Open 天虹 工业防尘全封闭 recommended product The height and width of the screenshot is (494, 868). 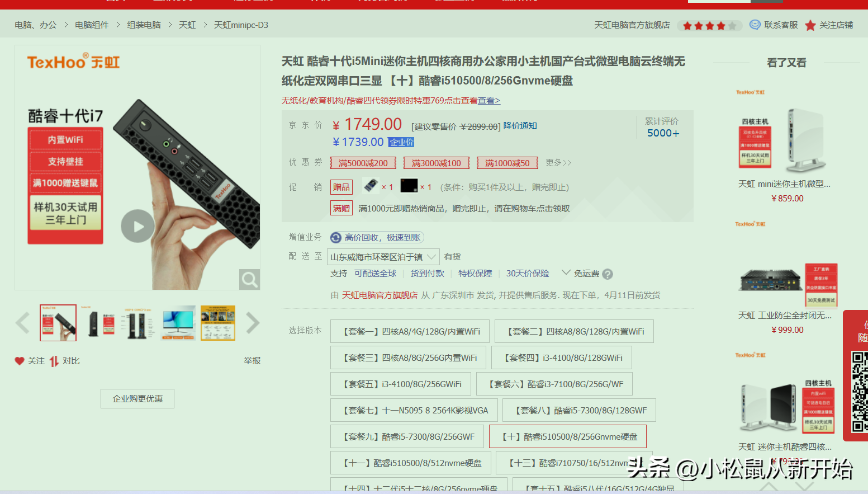[785, 316]
